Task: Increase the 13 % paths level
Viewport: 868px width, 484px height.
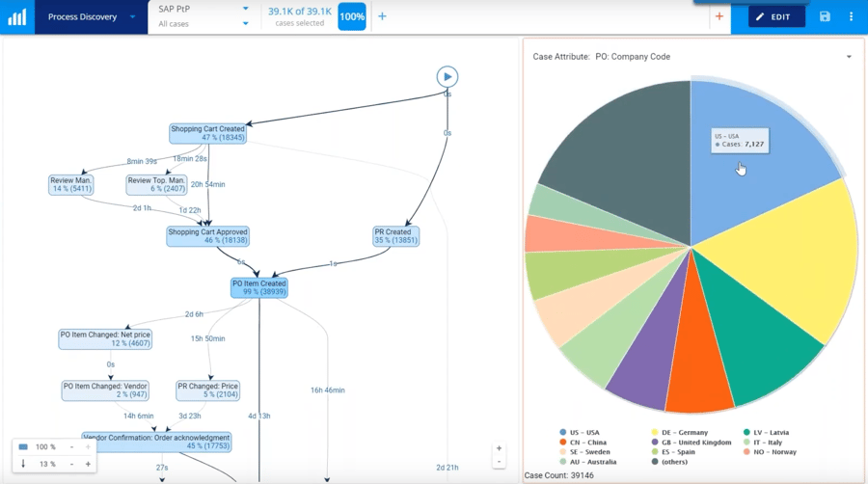Action: 88,465
